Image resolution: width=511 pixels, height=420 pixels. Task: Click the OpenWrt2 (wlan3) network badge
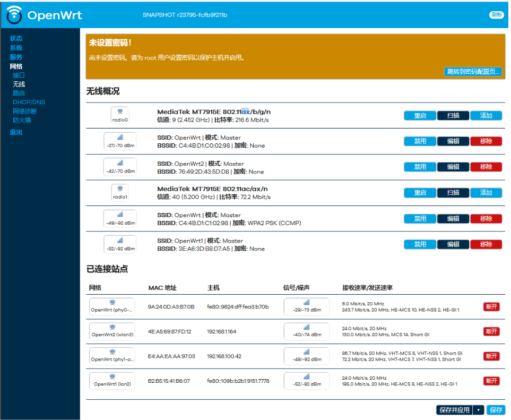[112, 331]
